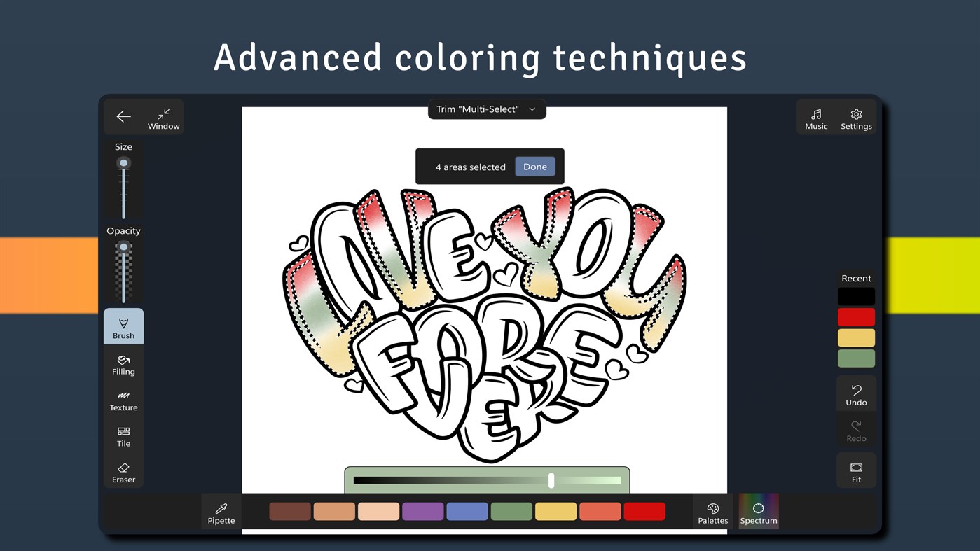This screenshot has width=980, height=551.
Task: Activate the Eraser tool
Action: coord(123,473)
